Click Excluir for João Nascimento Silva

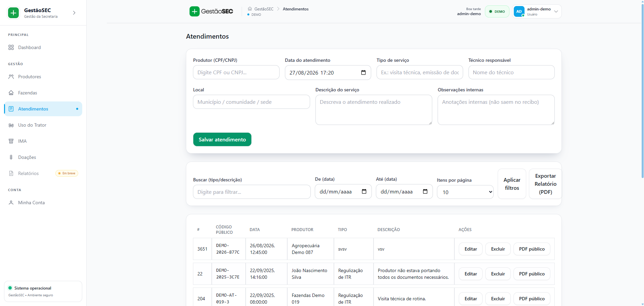coord(498,274)
